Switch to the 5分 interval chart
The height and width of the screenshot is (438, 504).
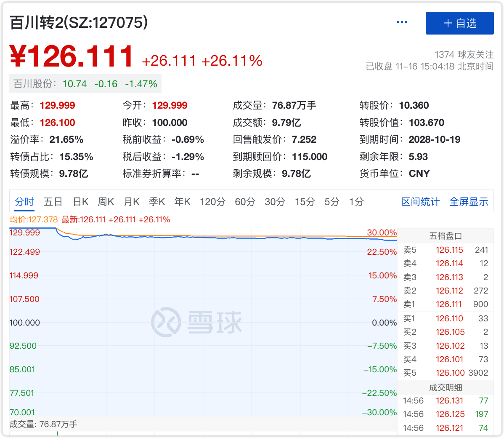coord(332,202)
